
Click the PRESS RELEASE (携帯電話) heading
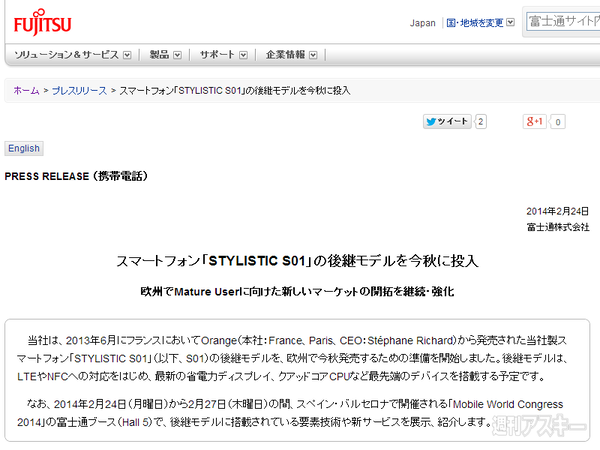pyautogui.click(x=76, y=176)
